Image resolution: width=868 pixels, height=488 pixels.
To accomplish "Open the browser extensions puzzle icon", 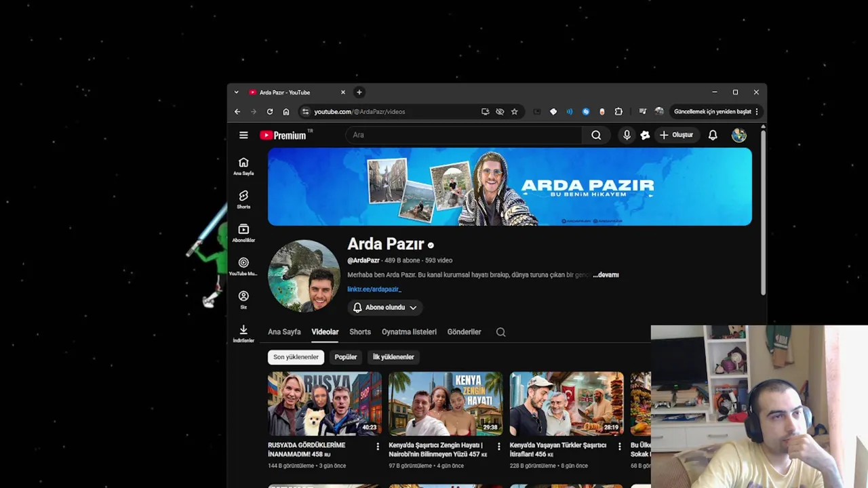I will tap(618, 112).
